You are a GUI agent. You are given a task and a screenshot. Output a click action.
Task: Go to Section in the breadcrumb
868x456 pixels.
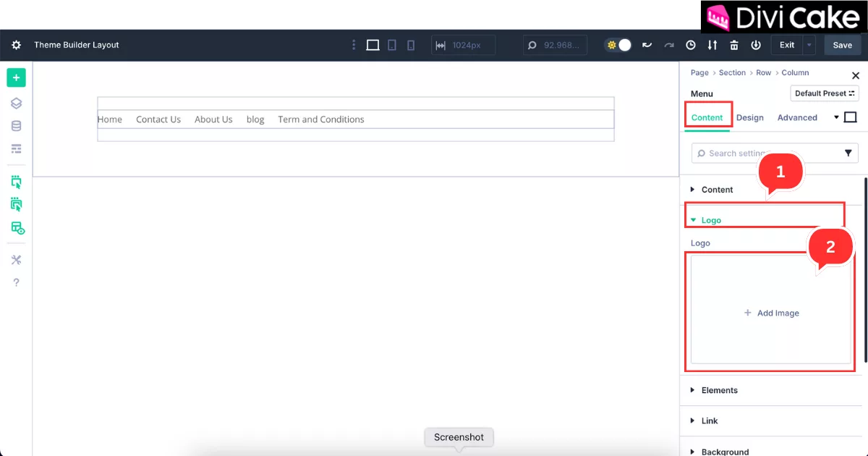coord(732,72)
